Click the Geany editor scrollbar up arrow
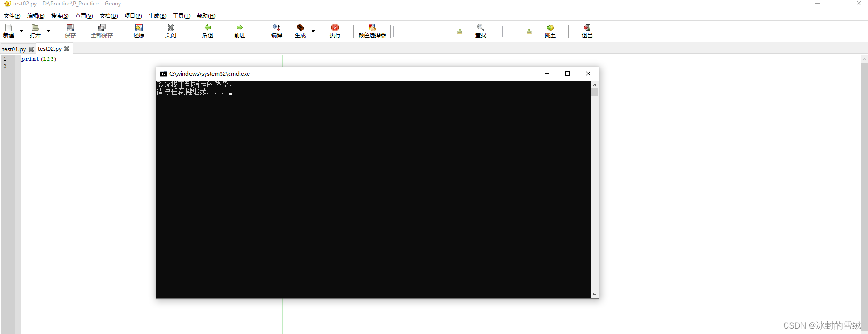Viewport: 868px width, 334px height. [x=864, y=59]
